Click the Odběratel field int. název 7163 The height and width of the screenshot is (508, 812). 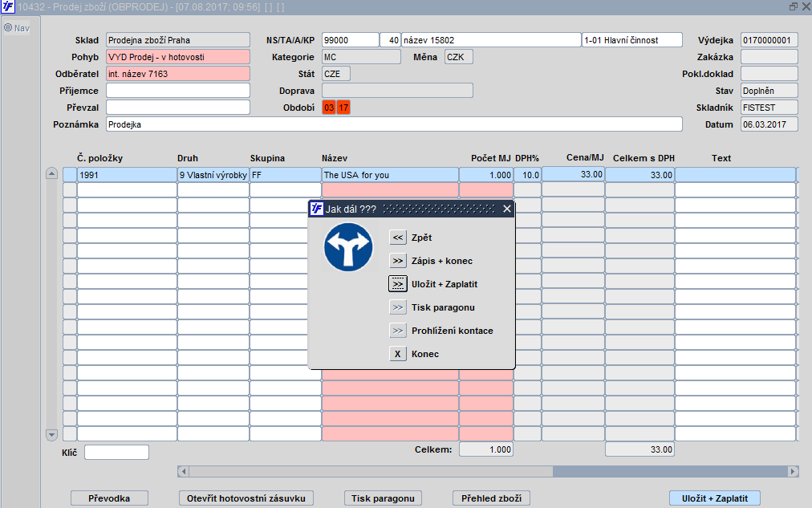click(178, 74)
